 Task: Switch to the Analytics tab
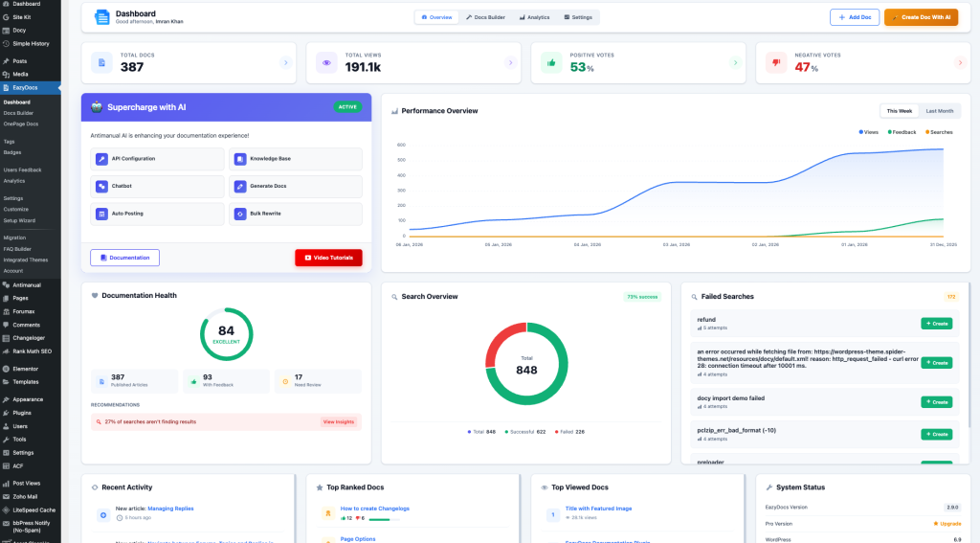[x=534, y=17]
